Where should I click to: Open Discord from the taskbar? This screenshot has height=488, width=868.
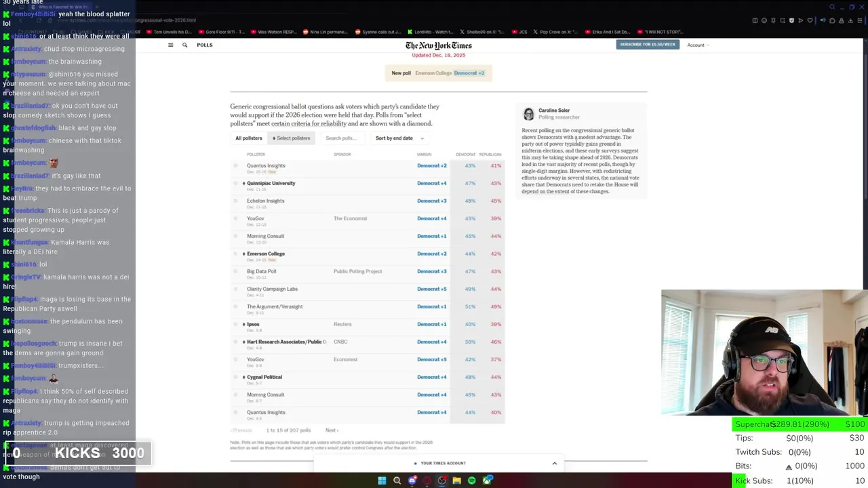pos(412,481)
